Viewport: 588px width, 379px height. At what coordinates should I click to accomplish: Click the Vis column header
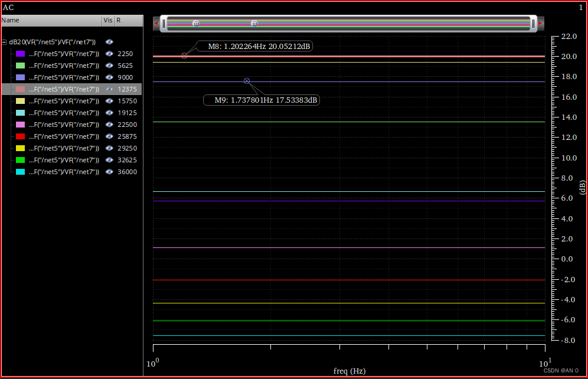point(108,20)
